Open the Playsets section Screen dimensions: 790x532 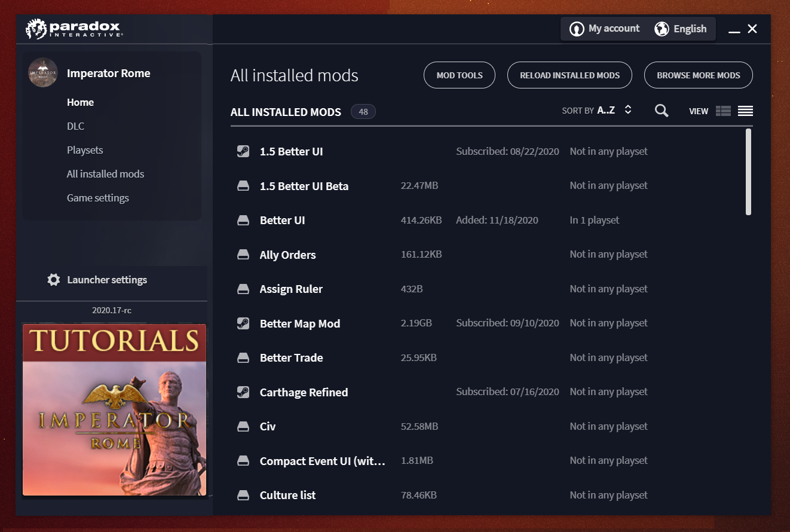(x=85, y=150)
